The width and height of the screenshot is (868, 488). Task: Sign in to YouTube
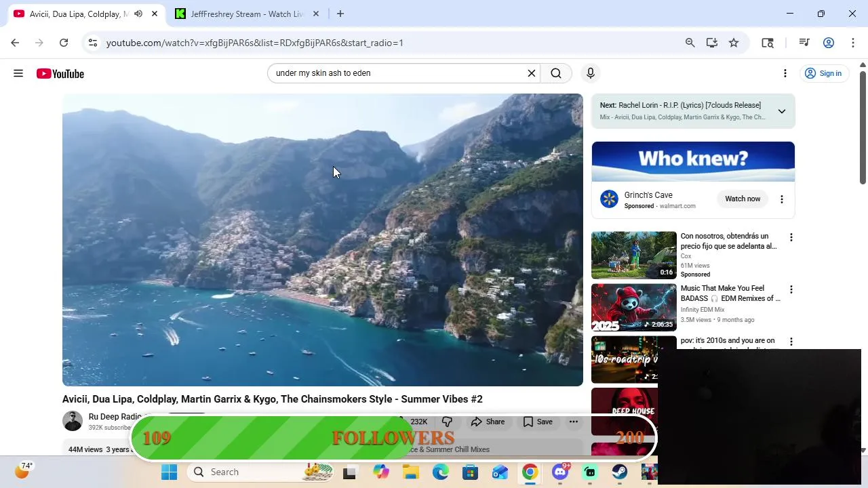(823, 73)
